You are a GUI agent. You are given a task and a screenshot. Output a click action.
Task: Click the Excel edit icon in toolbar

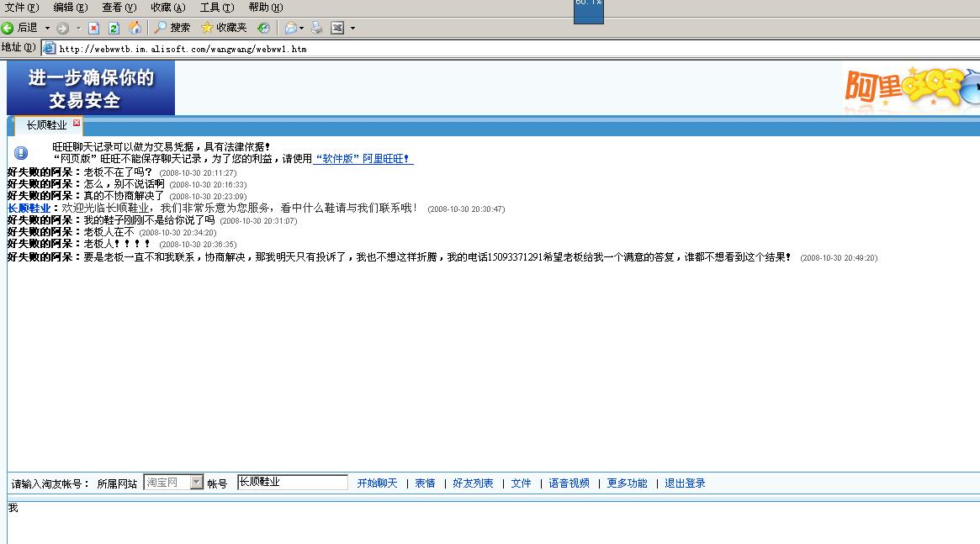337,28
